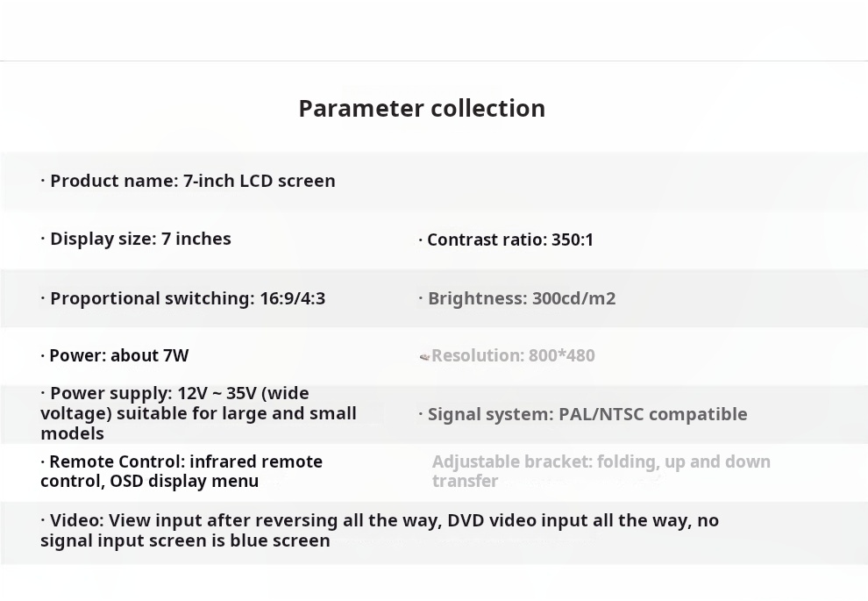The height and width of the screenshot is (601, 868).
Task: Click the bullet before Product name
Action: (43, 180)
